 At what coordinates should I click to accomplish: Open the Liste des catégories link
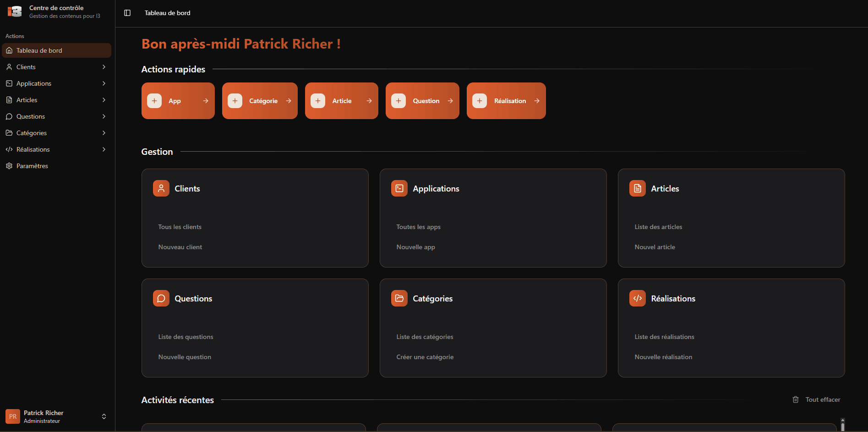pos(425,337)
